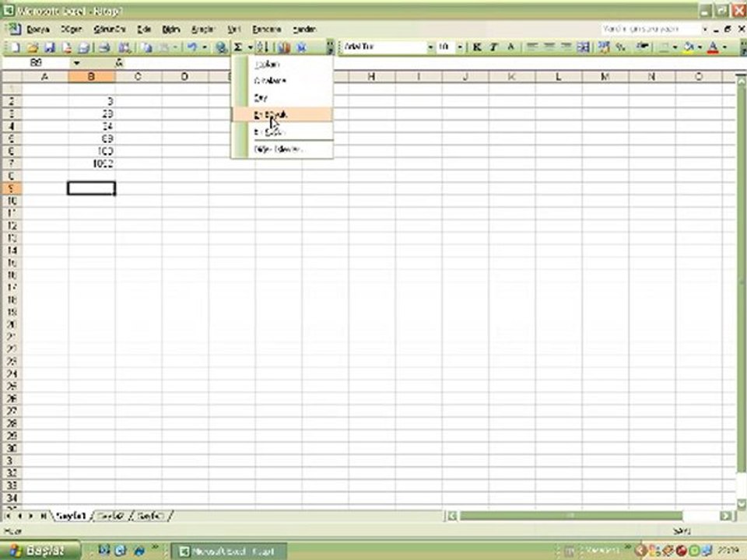Viewport: 747px width, 560px height.
Task: Click the Align Left icon
Action: coord(532,47)
